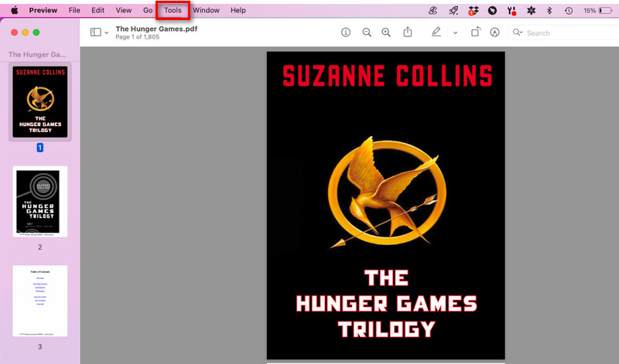The image size is (619, 364).
Task: Open the View menu
Action: [123, 10]
